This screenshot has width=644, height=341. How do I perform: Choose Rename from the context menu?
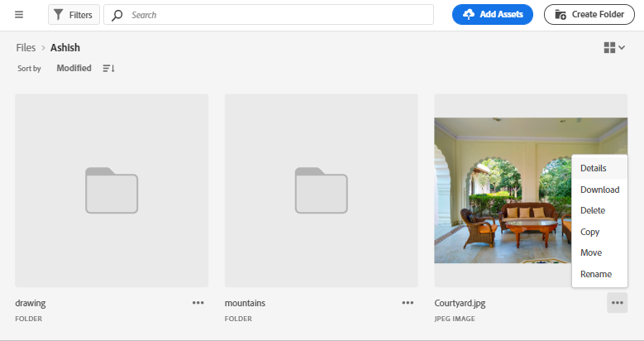pyautogui.click(x=599, y=274)
